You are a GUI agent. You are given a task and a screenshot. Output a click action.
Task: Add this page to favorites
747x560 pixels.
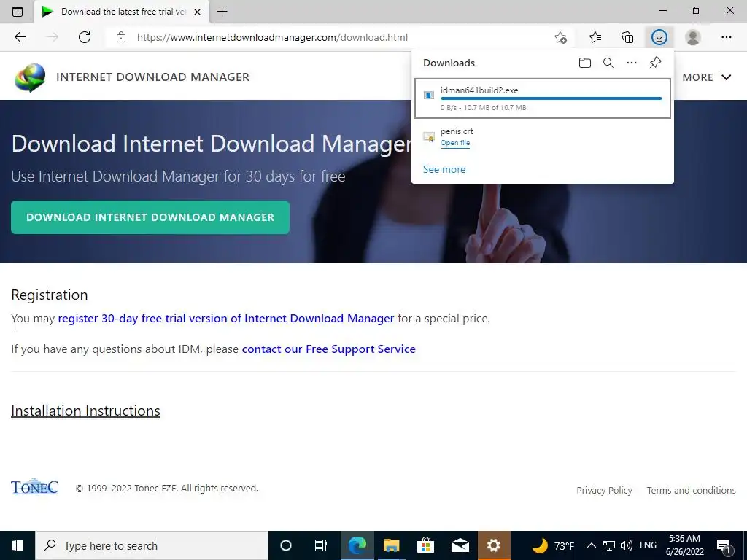pyautogui.click(x=561, y=37)
